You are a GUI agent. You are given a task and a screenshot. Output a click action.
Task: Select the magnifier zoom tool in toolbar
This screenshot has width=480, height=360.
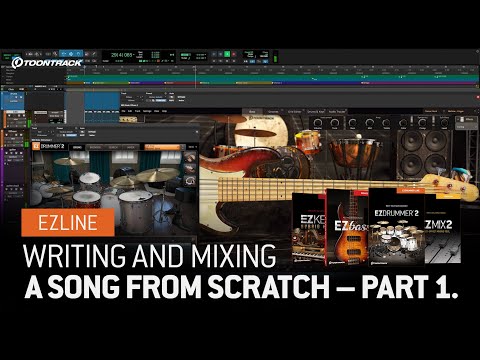click(x=55, y=54)
